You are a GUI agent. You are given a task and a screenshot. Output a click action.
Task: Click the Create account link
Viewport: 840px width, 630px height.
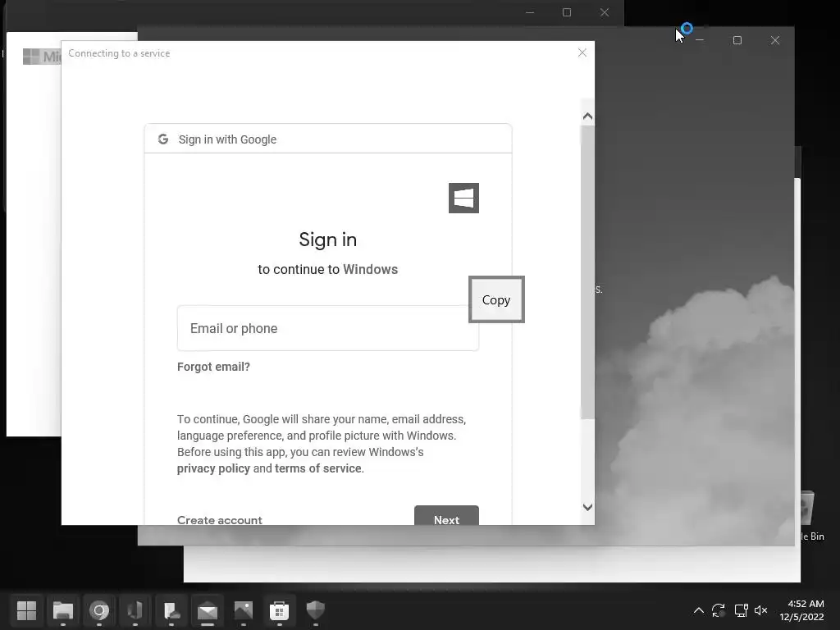coord(220,519)
